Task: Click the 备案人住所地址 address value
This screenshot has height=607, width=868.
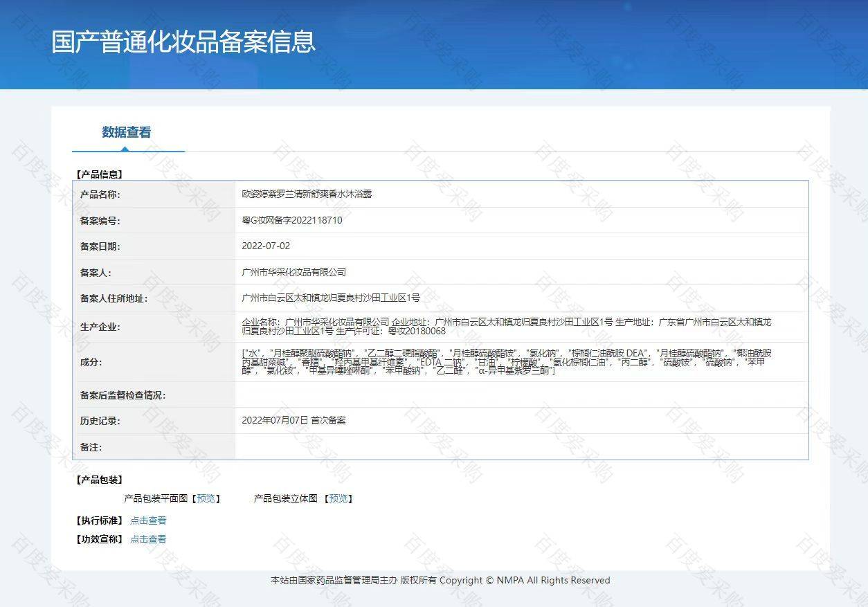Action: 330,298
